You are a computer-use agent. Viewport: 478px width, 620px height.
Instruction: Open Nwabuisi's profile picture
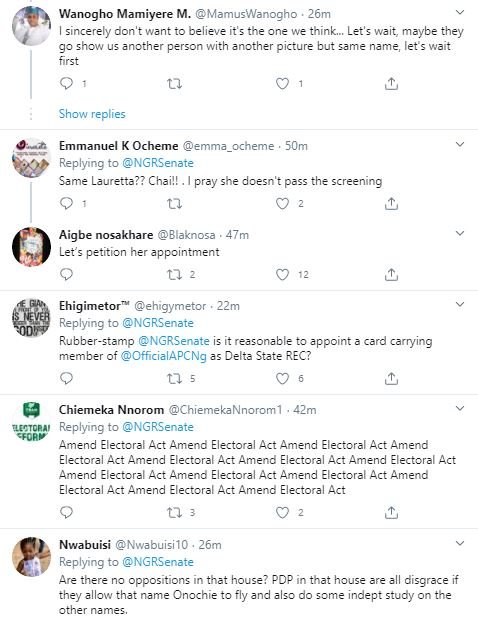pyautogui.click(x=32, y=556)
